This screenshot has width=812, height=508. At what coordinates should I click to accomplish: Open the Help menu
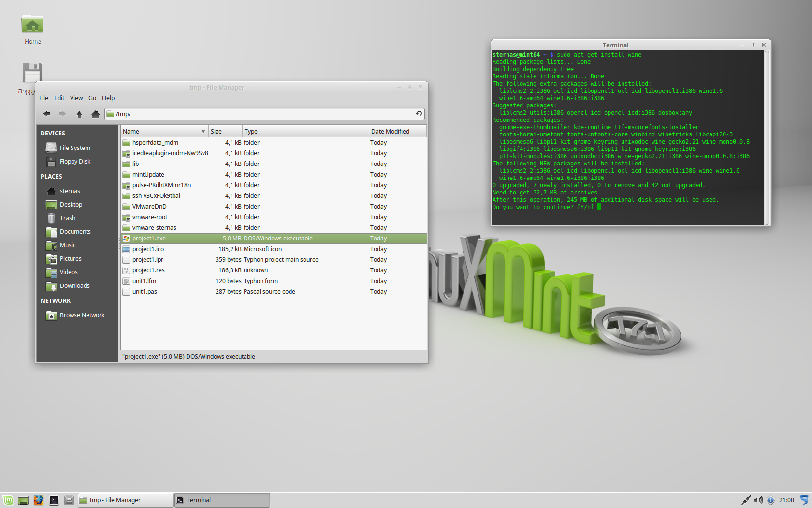pos(108,98)
